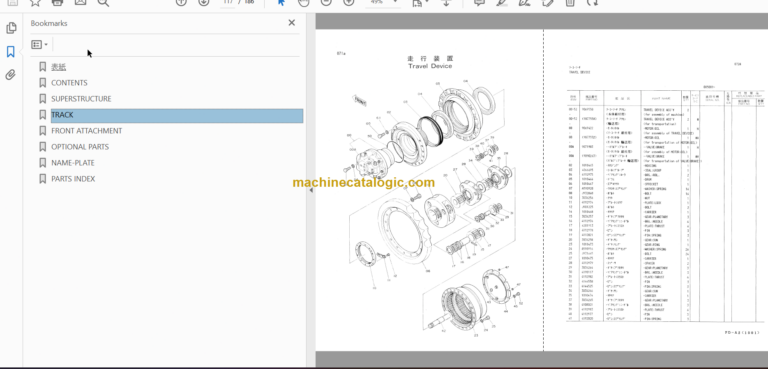
Task: Enable scrolling mode toolbar icon
Action: (446, 2)
